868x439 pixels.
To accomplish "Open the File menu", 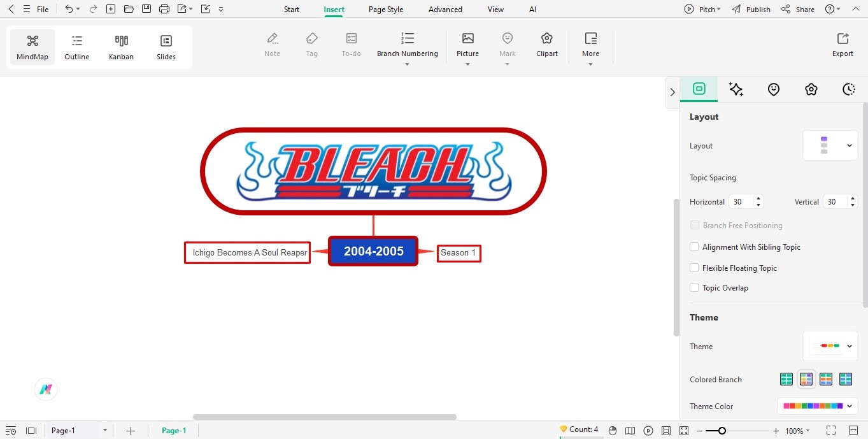I will (43, 10).
